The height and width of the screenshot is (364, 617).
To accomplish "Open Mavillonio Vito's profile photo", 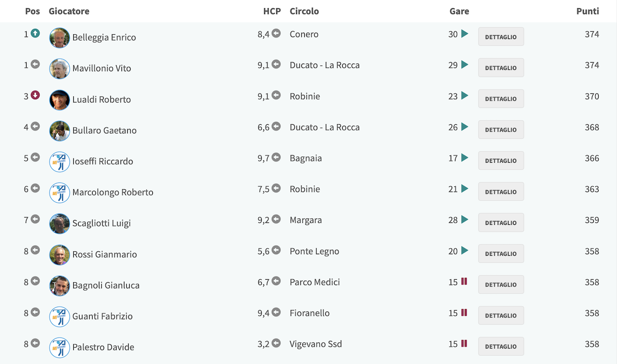I will pos(60,69).
